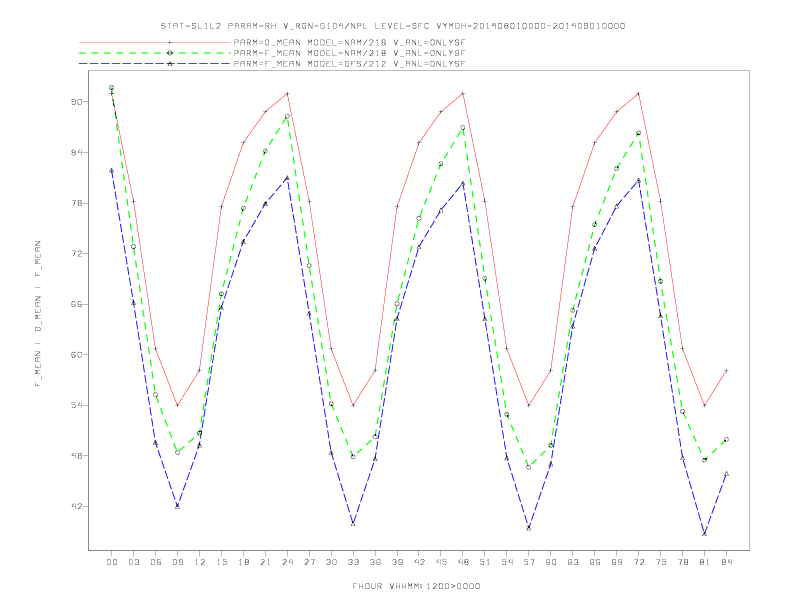Click blue triangle data point at hour 81

click(704, 533)
